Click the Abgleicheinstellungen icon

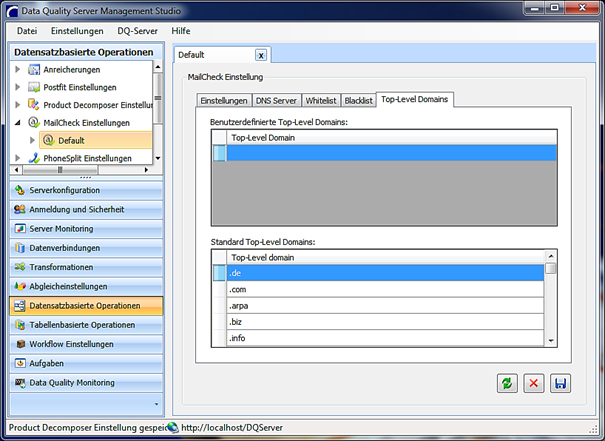click(x=20, y=286)
